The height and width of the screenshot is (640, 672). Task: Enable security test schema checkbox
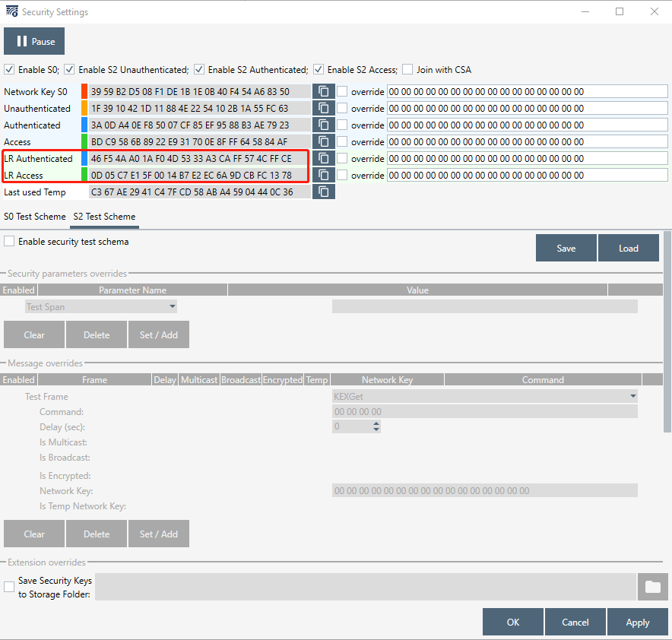[10, 242]
